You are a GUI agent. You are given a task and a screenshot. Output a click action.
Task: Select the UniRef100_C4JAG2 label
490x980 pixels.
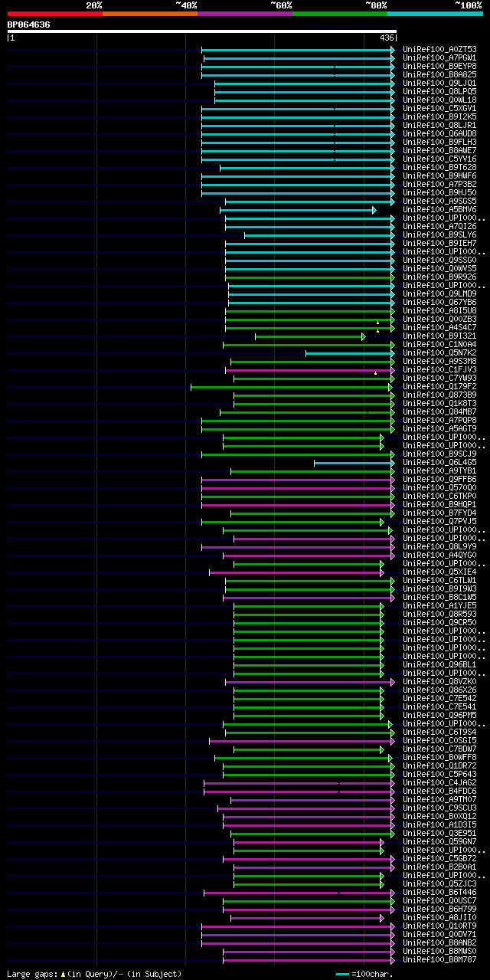pyautogui.click(x=439, y=783)
